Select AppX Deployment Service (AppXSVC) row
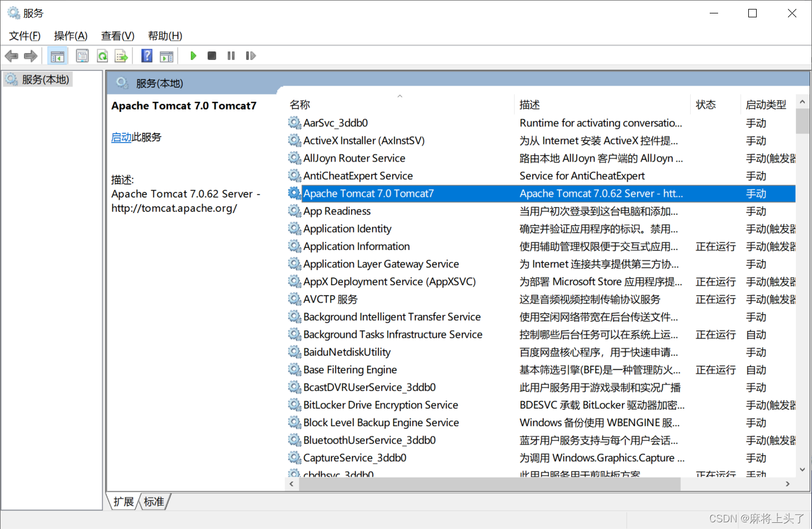The height and width of the screenshot is (529, 812). (x=541, y=281)
